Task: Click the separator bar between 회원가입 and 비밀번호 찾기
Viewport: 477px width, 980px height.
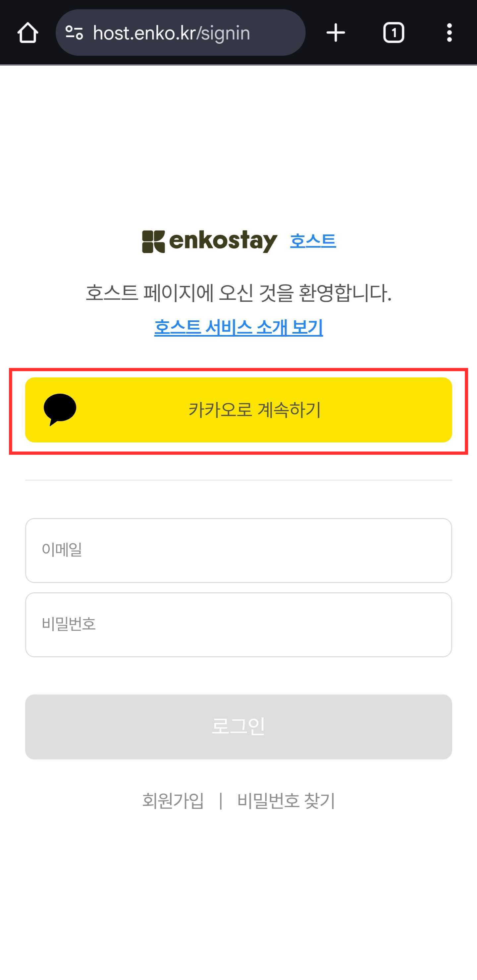Action: pyautogui.click(x=221, y=801)
